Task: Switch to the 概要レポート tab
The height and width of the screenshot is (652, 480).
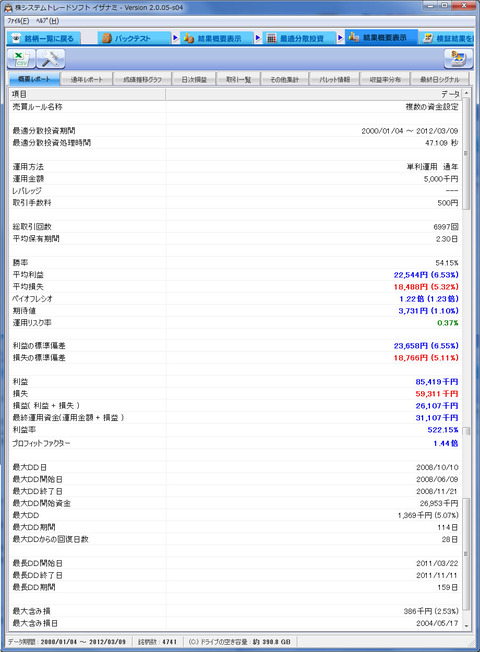Action: (x=34, y=79)
